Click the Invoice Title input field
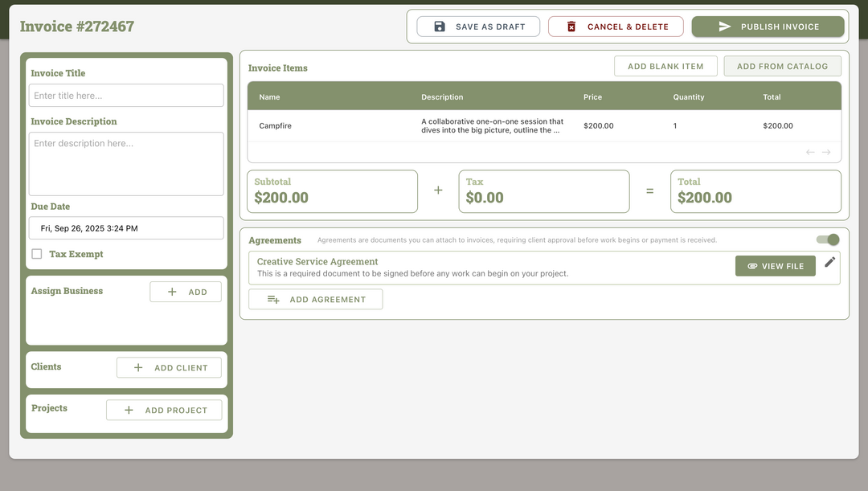 126,96
